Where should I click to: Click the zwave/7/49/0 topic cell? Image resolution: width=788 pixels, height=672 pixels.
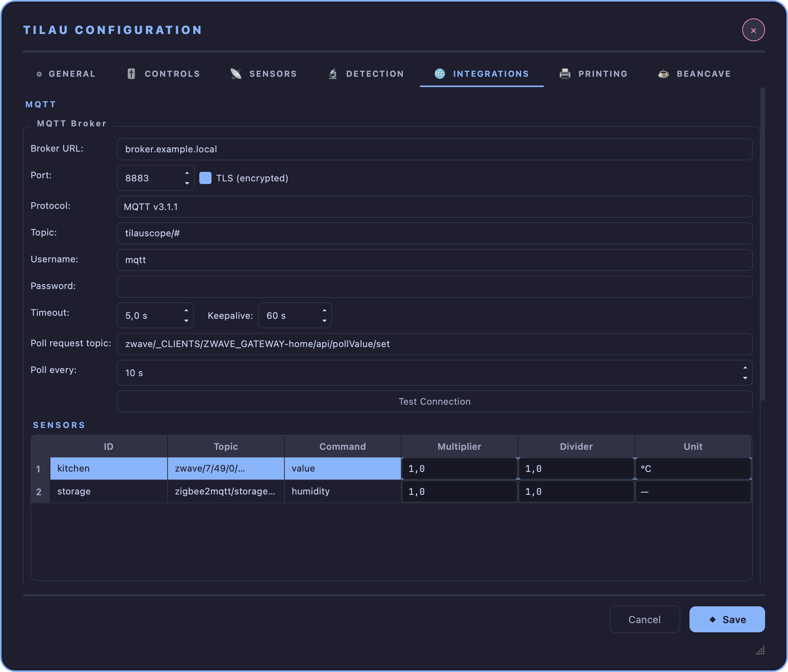pos(226,468)
